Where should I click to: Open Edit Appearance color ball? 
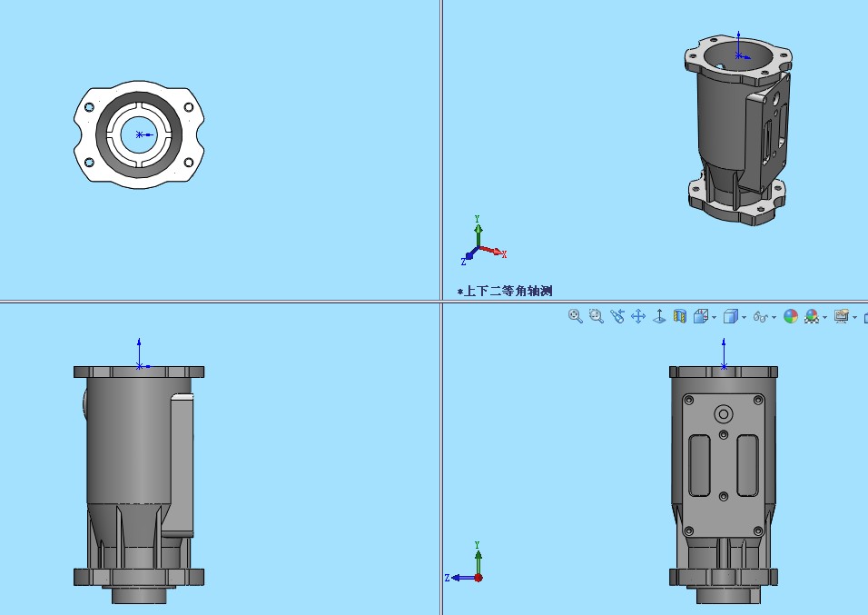pyautogui.click(x=791, y=316)
